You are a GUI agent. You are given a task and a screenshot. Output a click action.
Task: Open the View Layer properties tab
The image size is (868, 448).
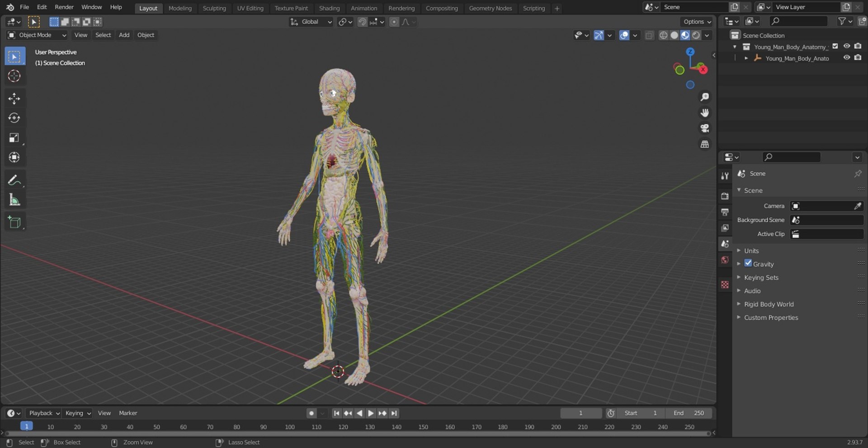725,228
